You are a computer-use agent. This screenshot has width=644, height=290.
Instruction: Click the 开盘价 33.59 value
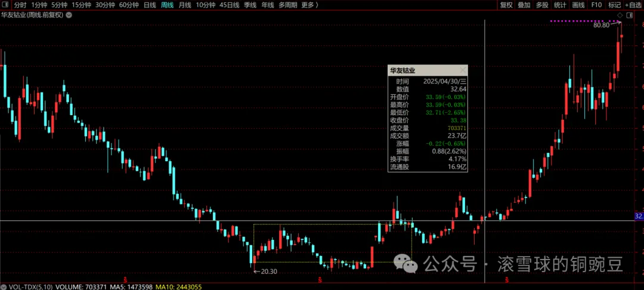tap(447, 97)
